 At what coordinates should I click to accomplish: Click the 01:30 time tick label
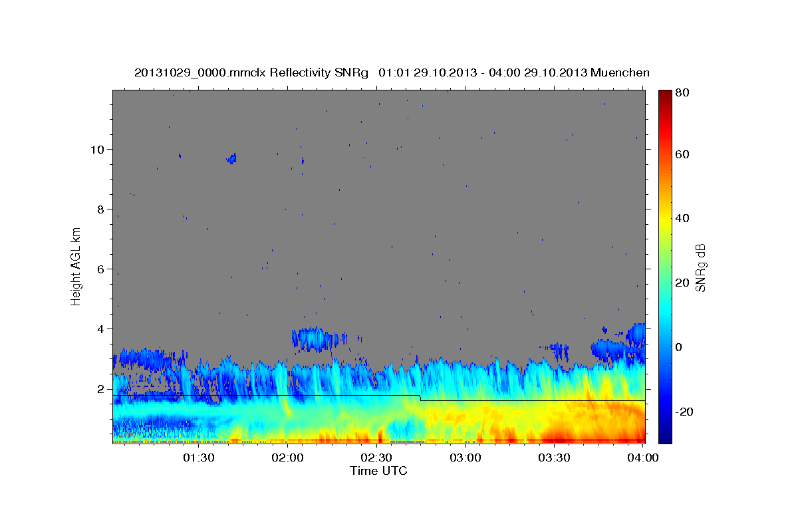coord(199,458)
